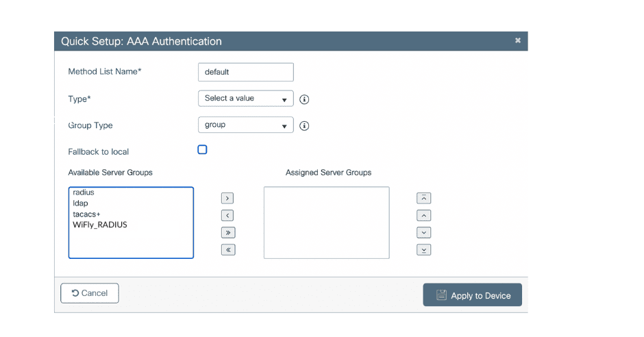Select ldap in Available Server Groups
Viewport: 644px width, 337px height.
point(81,203)
